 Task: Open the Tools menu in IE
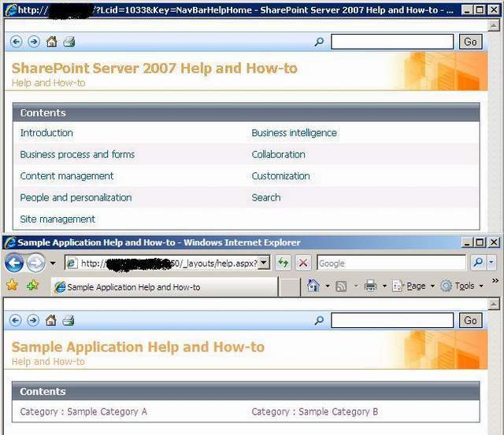[462, 286]
